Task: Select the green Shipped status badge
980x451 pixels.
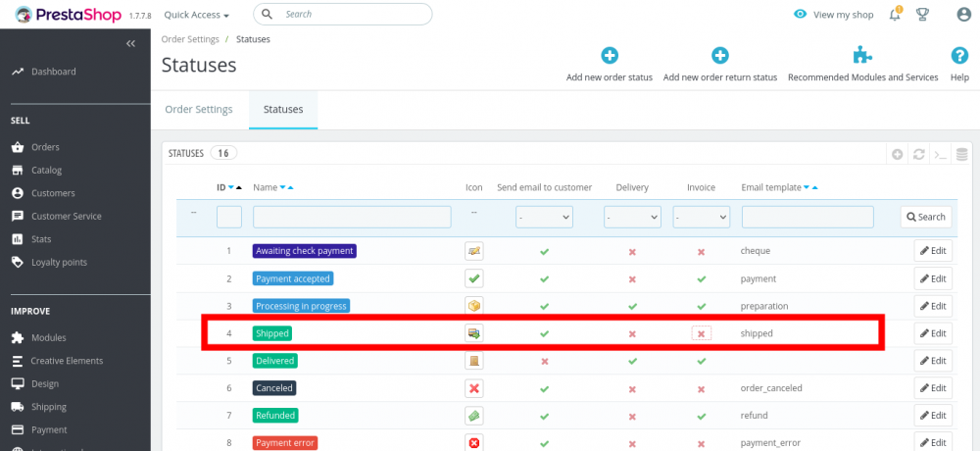Action: (272, 333)
